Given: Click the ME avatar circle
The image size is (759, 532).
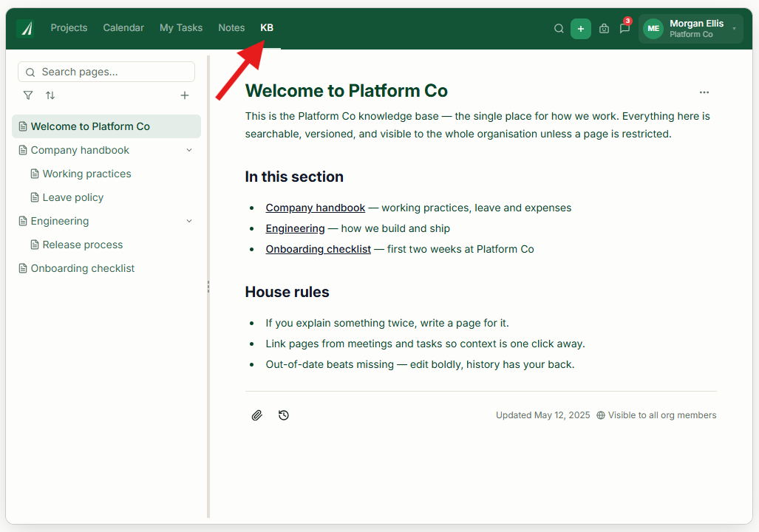Looking at the screenshot, I should 653,29.
